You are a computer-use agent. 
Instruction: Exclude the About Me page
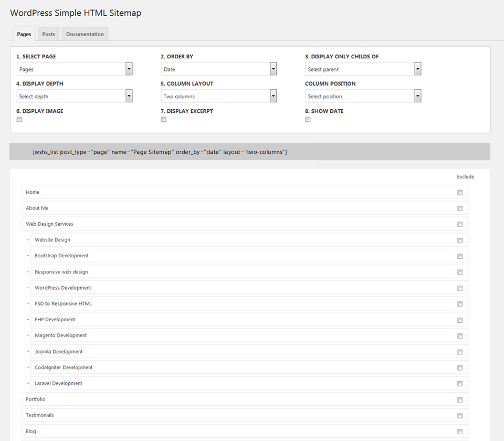[x=460, y=208]
